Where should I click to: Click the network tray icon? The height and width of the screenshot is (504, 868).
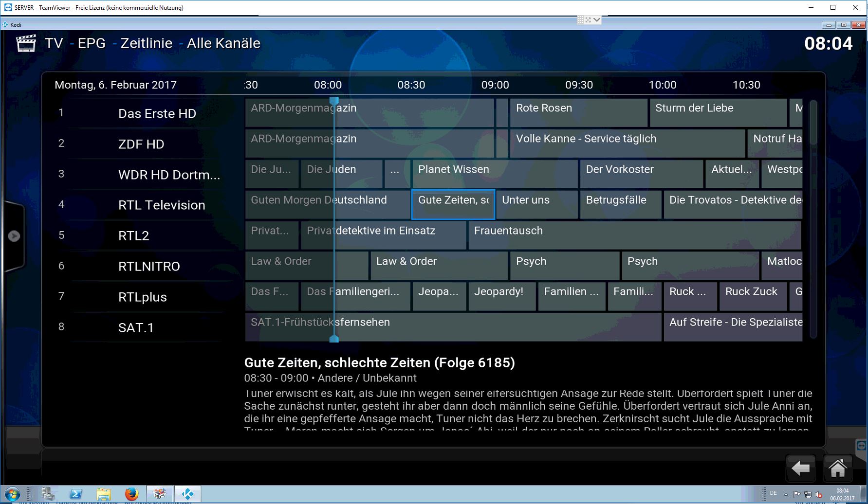tap(808, 494)
